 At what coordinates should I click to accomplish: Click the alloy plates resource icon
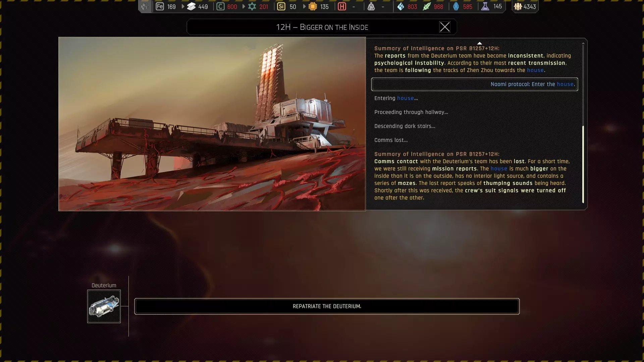coord(191,6)
